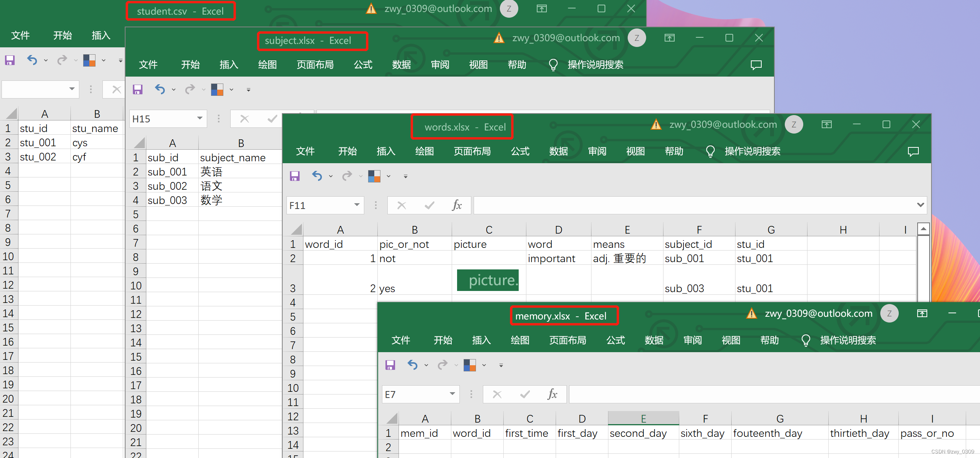980x458 pixels.
Task: Expand Name Box dropdown showing H15
Action: click(199, 118)
